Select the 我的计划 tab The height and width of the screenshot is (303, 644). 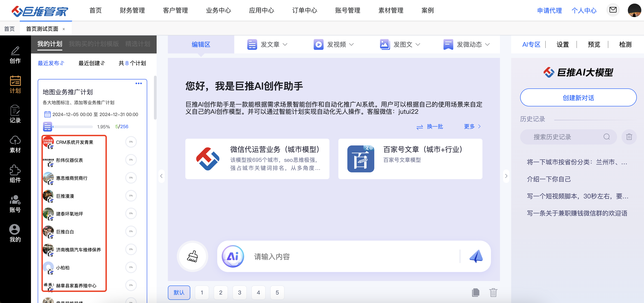click(50, 44)
